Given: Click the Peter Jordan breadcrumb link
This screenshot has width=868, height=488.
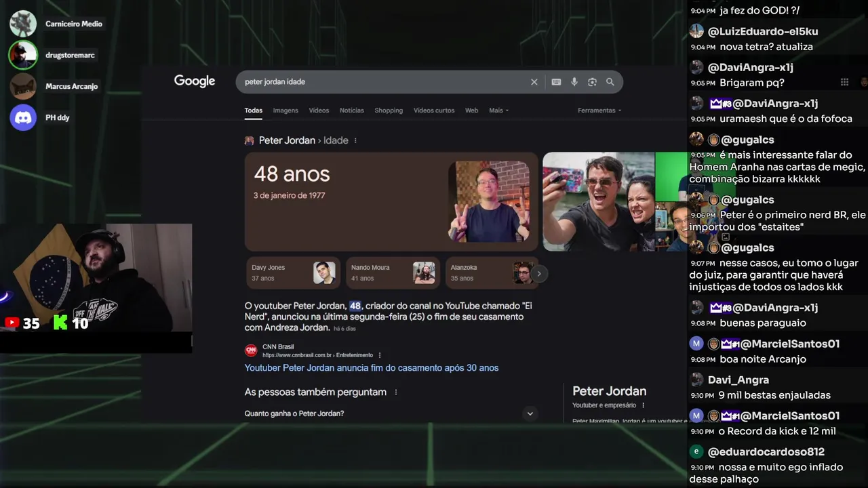Looking at the screenshot, I should 287,140.
